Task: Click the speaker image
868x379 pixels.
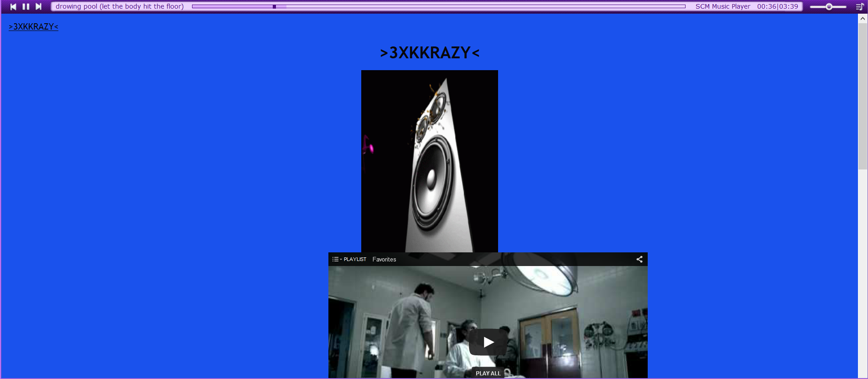Action: (x=429, y=161)
